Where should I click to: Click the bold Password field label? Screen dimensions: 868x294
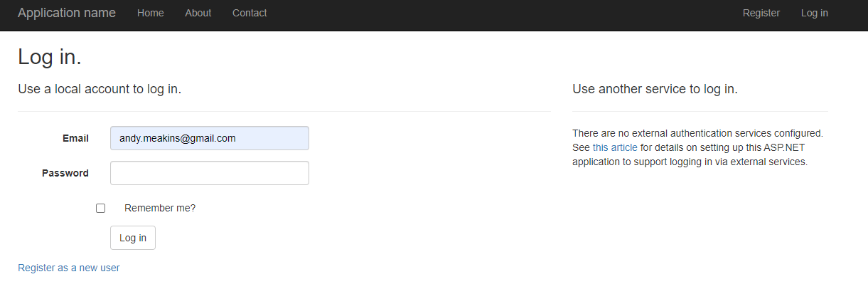65,173
